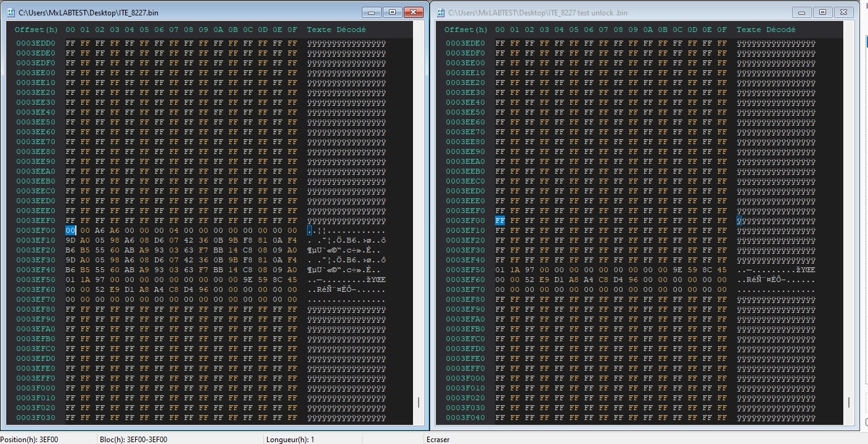Minimize the ITE_8227 test unlock window
868x444 pixels.
click(801, 12)
